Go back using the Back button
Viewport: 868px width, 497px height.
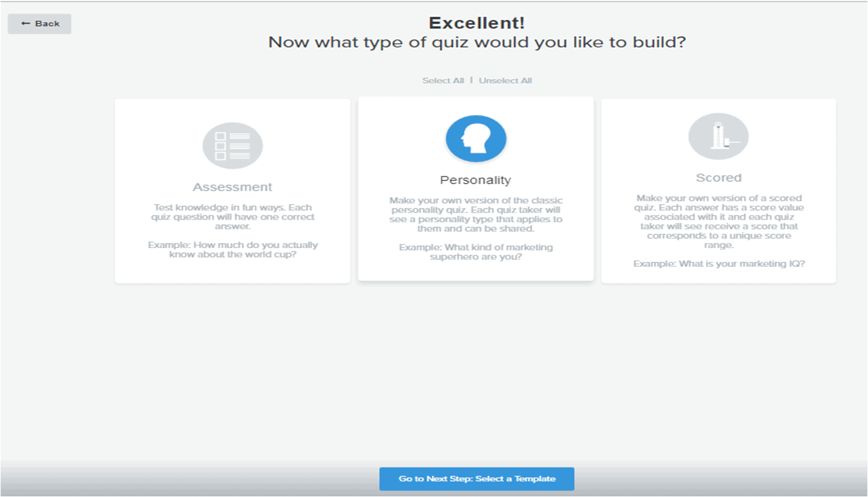(39, 24)
